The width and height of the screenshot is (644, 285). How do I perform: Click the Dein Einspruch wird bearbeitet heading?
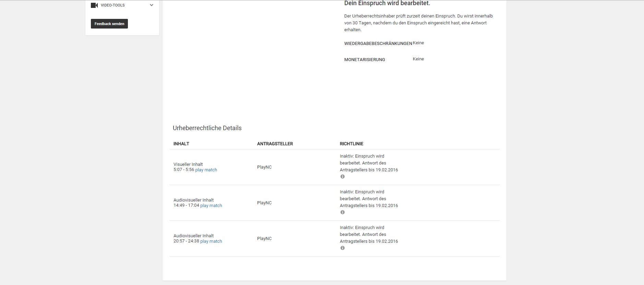coord(387,3)
